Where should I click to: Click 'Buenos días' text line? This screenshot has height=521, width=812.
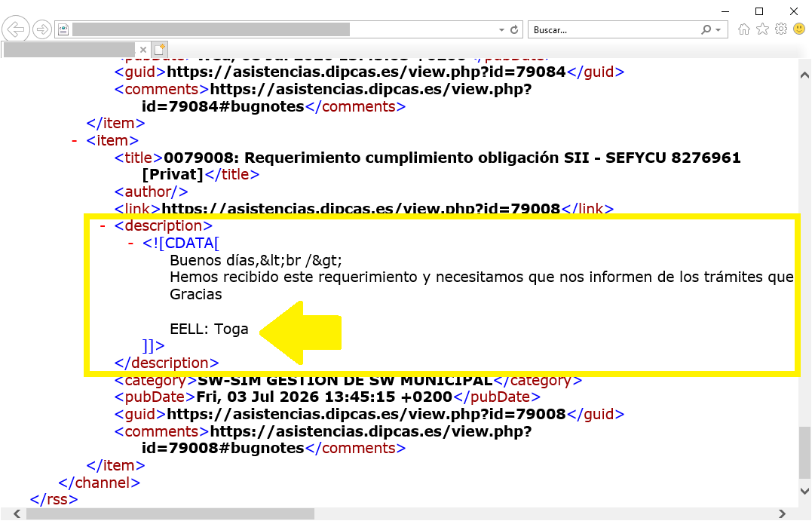256,260
